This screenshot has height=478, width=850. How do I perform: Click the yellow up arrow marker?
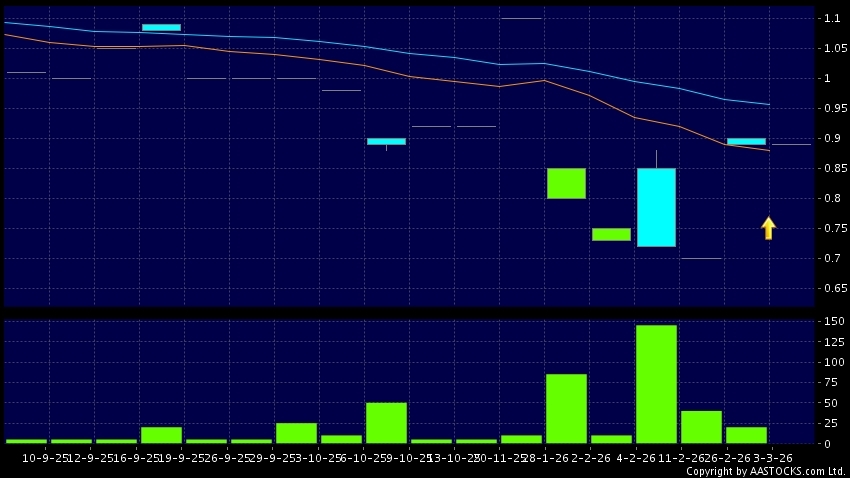(768, 228)
